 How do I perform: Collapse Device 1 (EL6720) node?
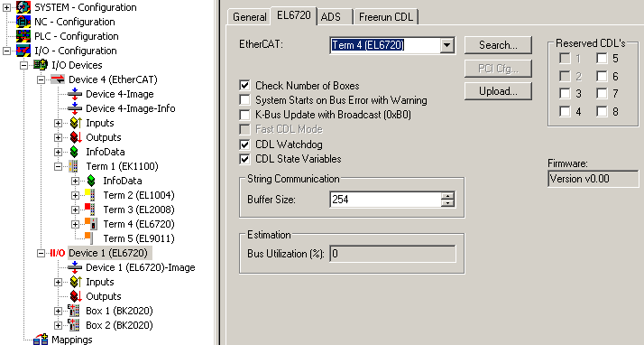tap(41, 253)
